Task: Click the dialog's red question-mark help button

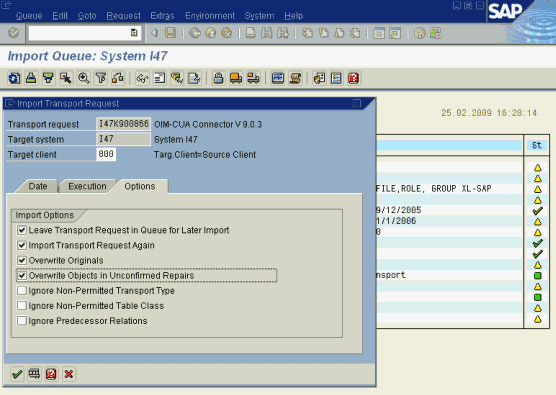Action: [x=51, y=374]
